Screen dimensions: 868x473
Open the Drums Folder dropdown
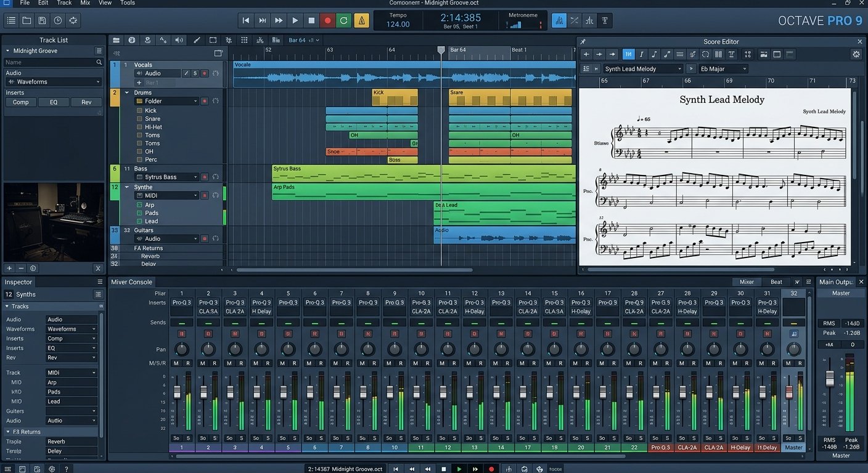pos(167,101)
